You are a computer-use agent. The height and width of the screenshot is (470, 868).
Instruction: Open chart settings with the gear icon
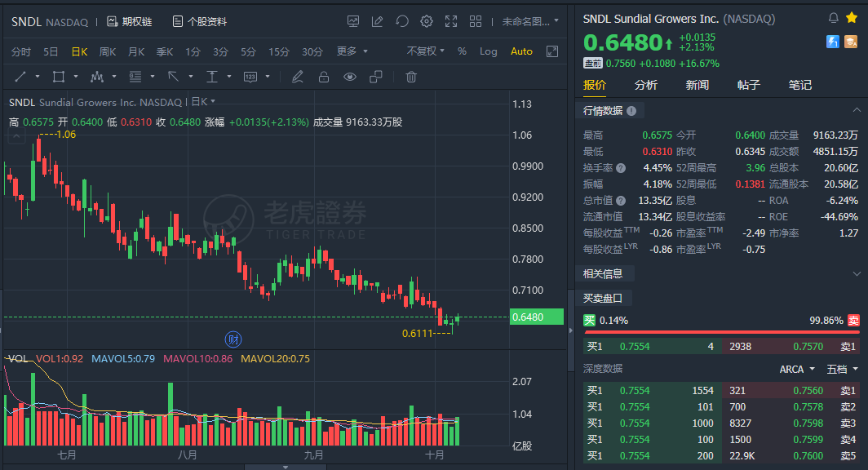click(426, 21)
